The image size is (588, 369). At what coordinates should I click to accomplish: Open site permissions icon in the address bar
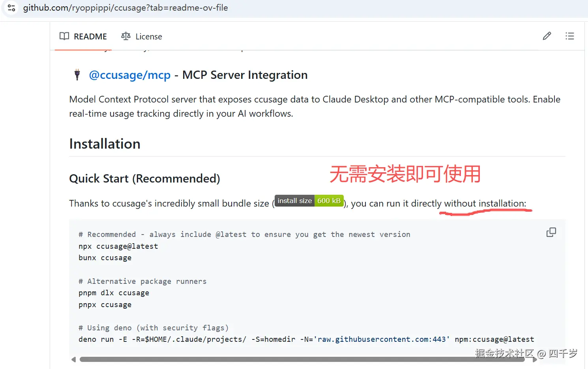(x=11, y=7)
